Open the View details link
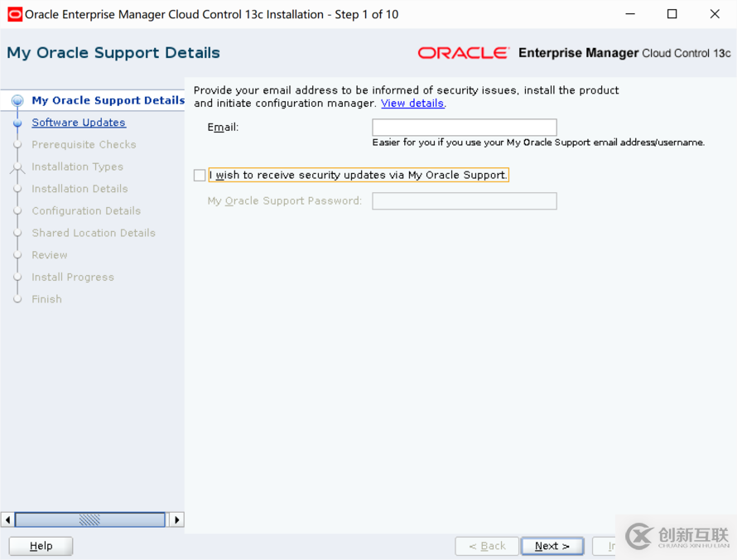Image resolution: width=737 pixels, height=560 pixels. tap(412, 104)
